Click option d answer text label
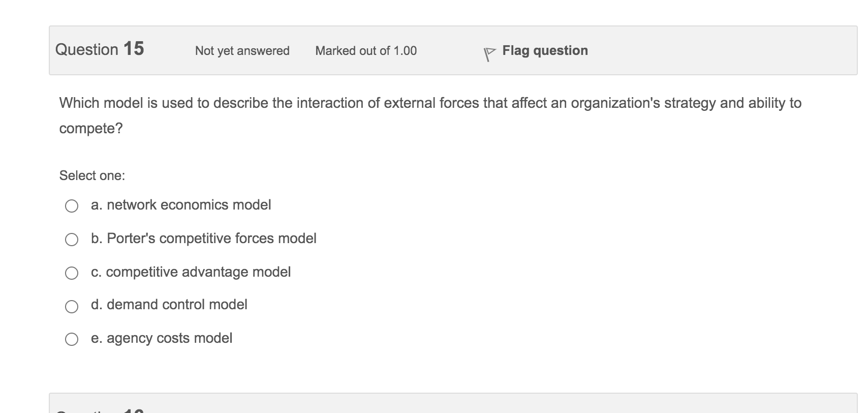The height and width of the screenshot is (413, 868). point(169,305)
